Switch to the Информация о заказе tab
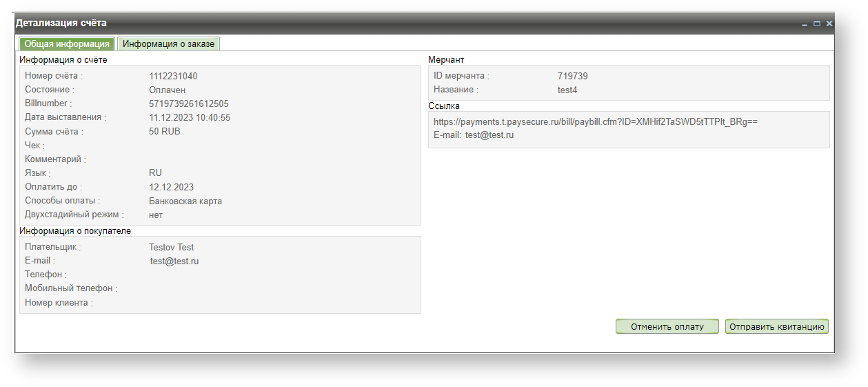 click(168, 43)
